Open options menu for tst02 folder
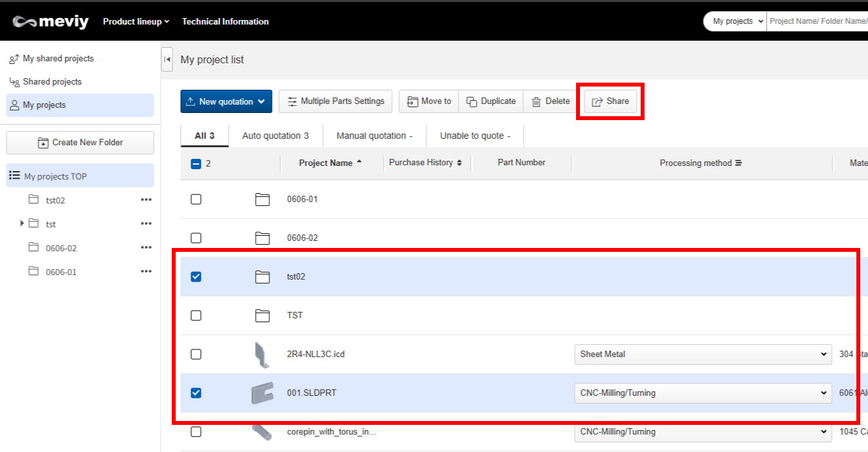Viewport: 868px width, 452px height. click(146, 200)
